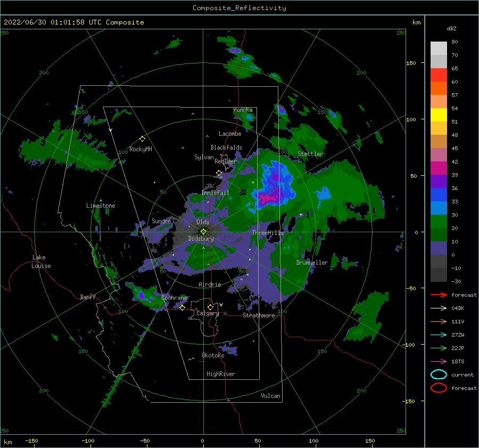The height and width of the screenshot is (448, 479).
Task: Click the RedDeer city label
Action: click(x=226, y=161)
